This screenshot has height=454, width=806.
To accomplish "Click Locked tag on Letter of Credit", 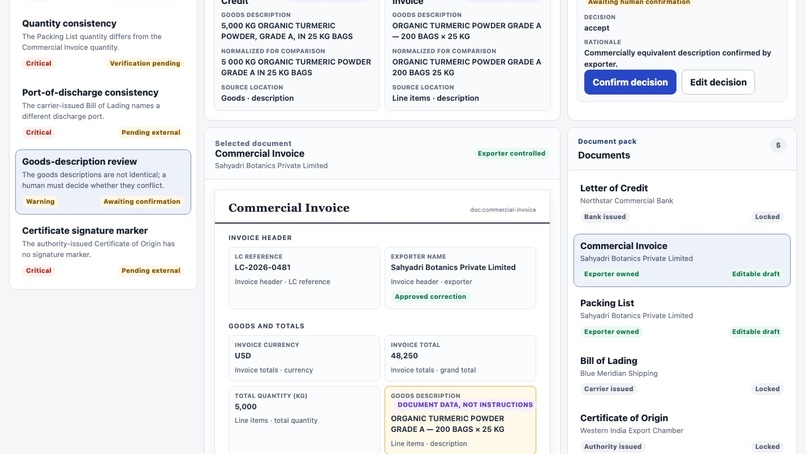I will [x=767, y=216].
